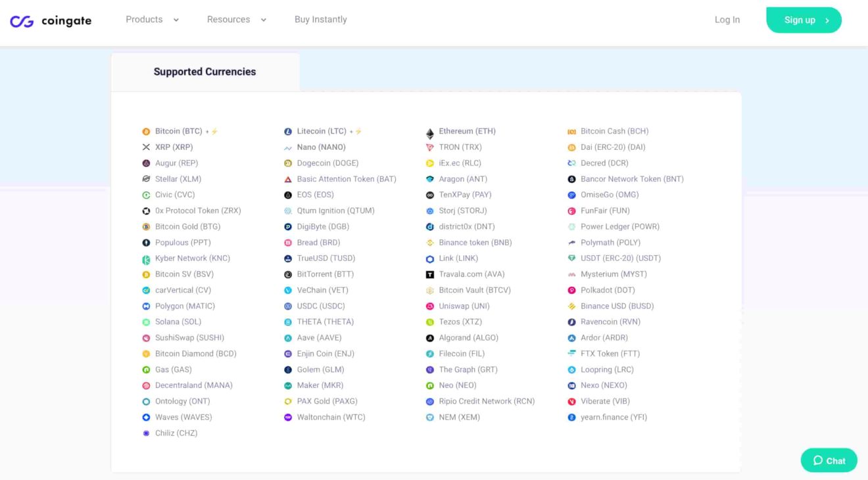Expand the Resources dropdown menu
868x480 pixels.
236,20
